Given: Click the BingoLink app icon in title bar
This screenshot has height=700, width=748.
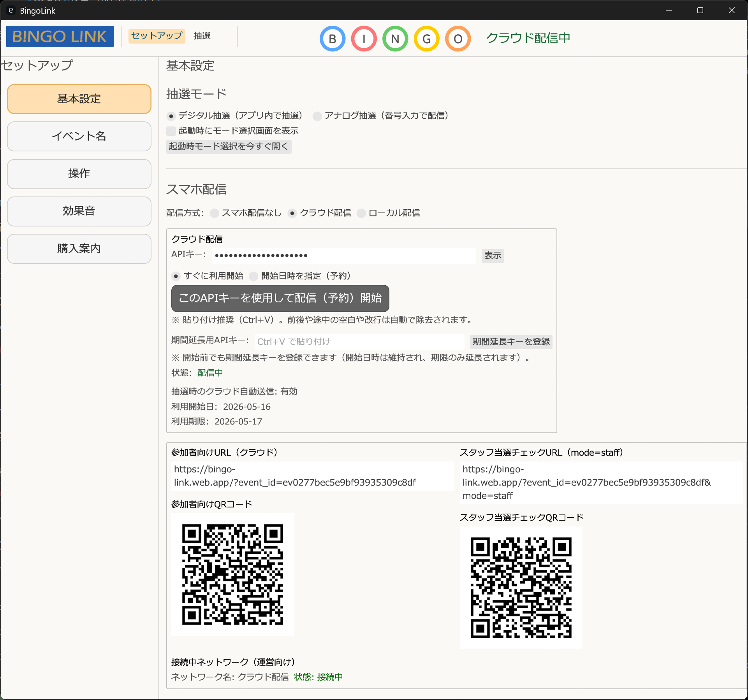Looking at the screenshot, I should [11, 11].
